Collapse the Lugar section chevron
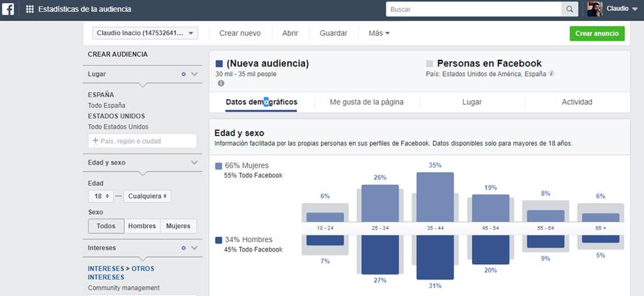This screenshot has height=296, width=644. (194, 75)
